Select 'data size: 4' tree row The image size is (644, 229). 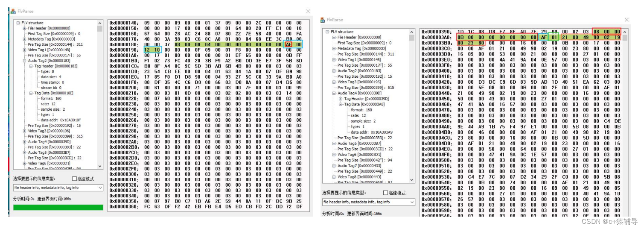click(x=52, y=77)
